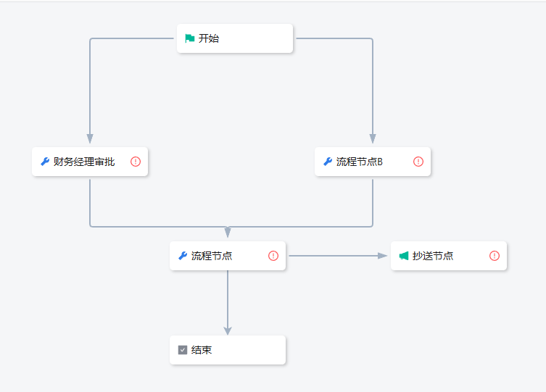Click the wrench icon on 财务经理审批
The image size is (546, 392).
click(45, 162)
